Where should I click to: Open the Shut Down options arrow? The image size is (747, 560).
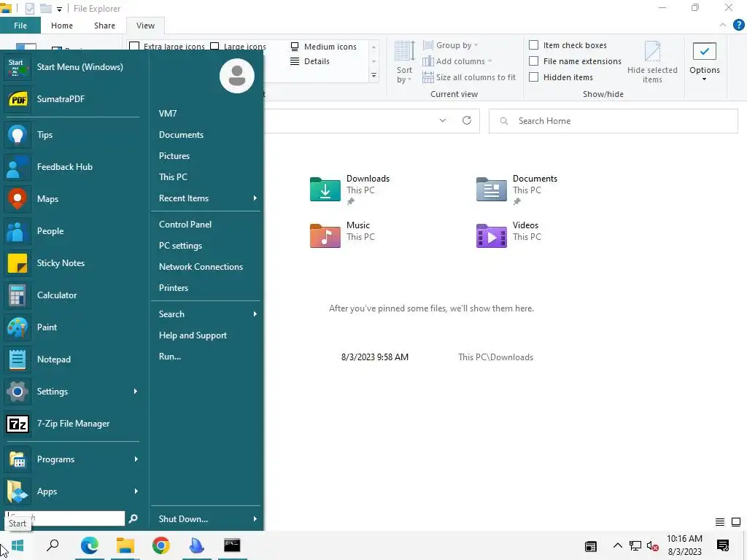click(x=255, y=518)
